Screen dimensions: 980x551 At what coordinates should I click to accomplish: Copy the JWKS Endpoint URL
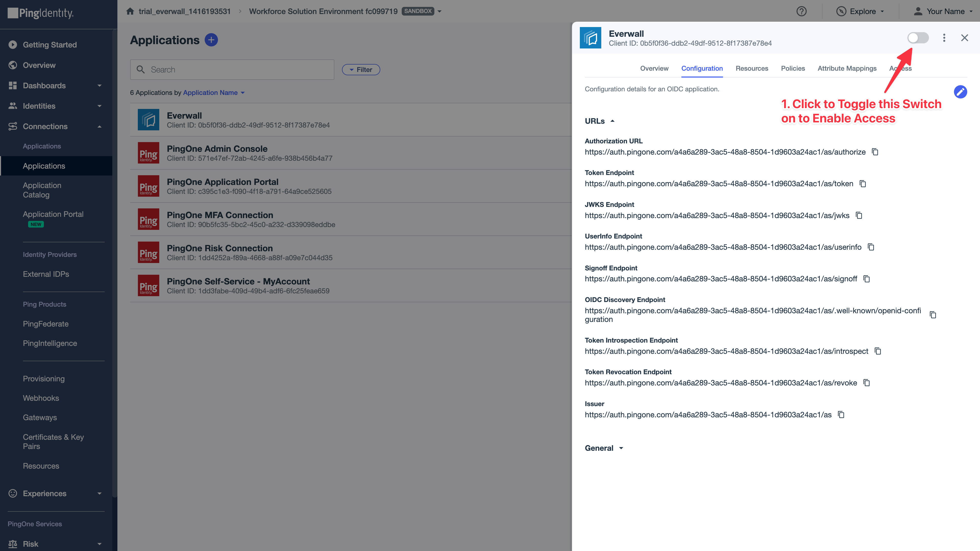(859, 216)
